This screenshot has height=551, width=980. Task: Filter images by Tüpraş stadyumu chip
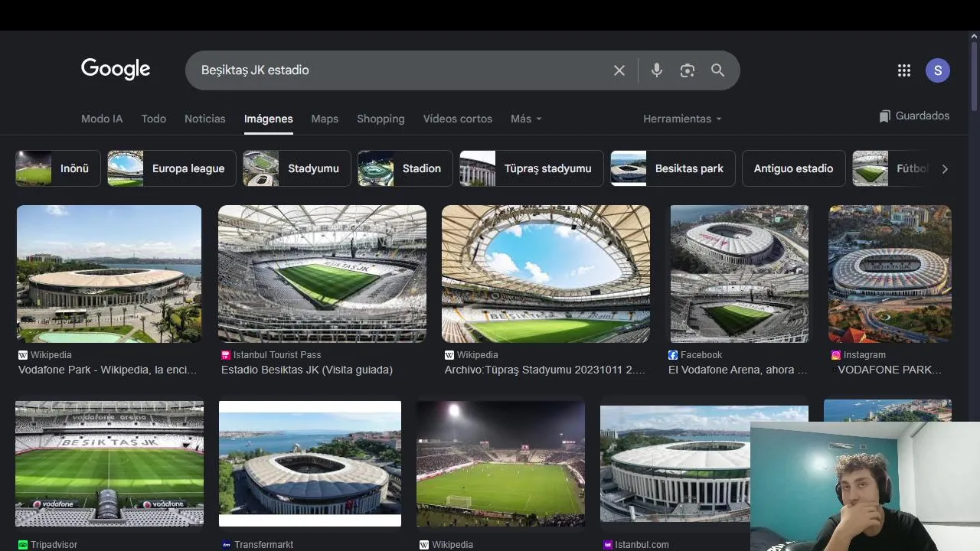(x=531, y=168)
